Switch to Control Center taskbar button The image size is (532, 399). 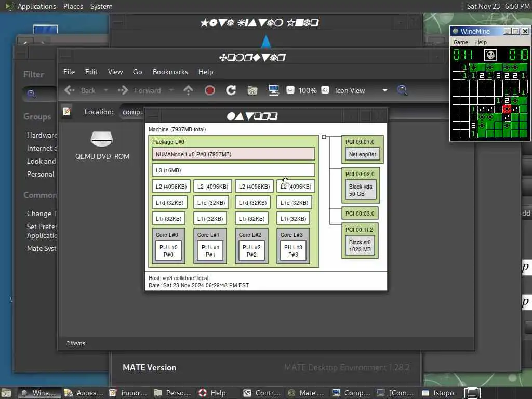coord(262,393)
